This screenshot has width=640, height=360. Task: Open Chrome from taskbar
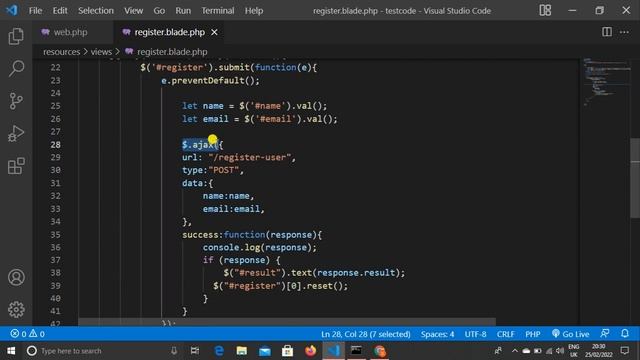(x=380, y=351)
